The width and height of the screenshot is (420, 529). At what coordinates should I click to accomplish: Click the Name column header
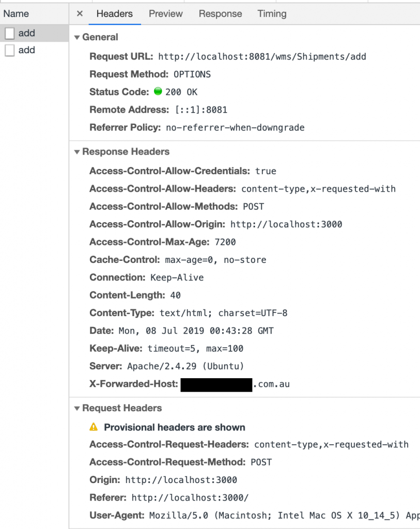tap(16, 13)
